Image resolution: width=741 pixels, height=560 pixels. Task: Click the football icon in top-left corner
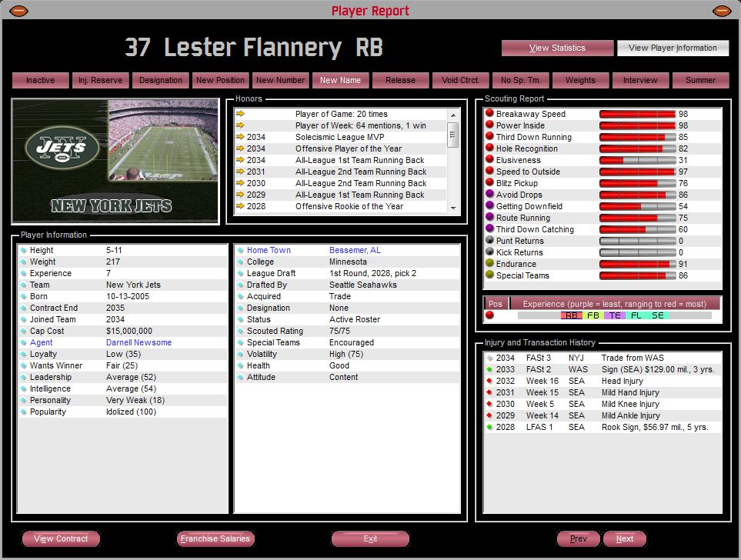coord(18,11)
